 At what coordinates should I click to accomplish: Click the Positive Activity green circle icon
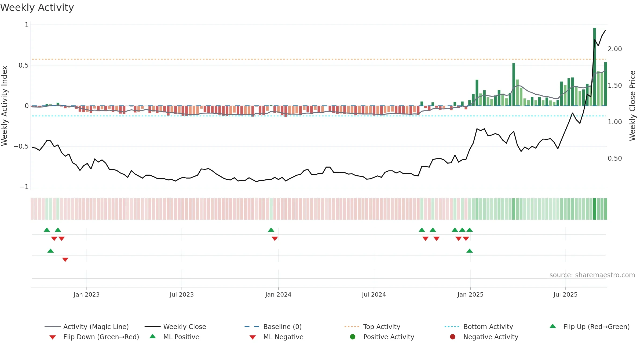click(353, 337)
